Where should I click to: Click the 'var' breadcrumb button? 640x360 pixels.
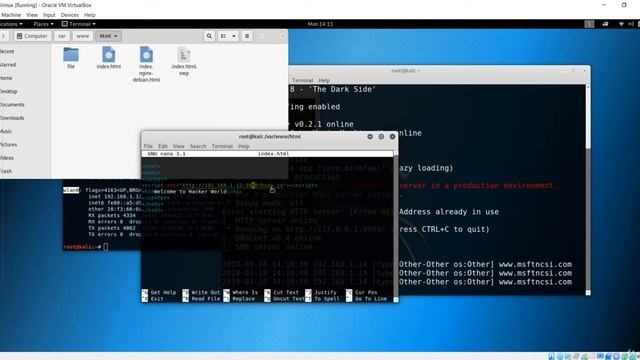[x=62, y=36]
